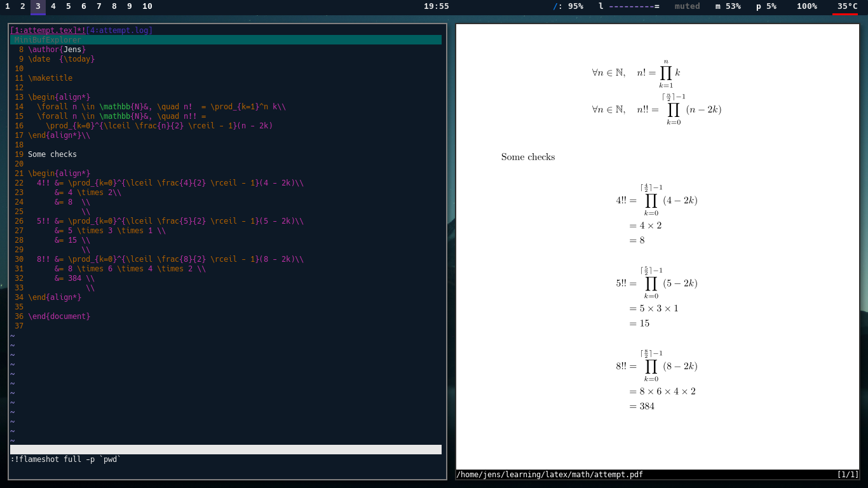Click '&= 5 \times 3 \times 1' line
Screen dimensions: 868x488
coord(110,230)
